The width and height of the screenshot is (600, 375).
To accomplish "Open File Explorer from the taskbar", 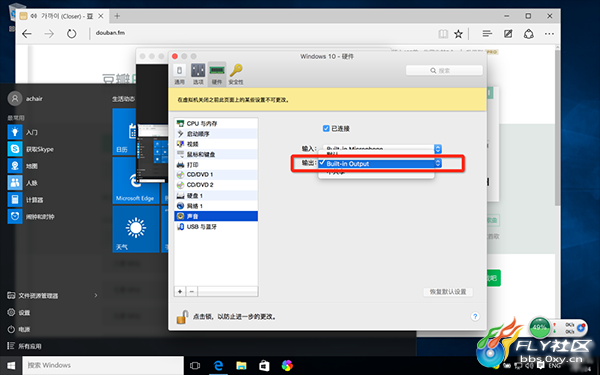I will tap(241, 365).
